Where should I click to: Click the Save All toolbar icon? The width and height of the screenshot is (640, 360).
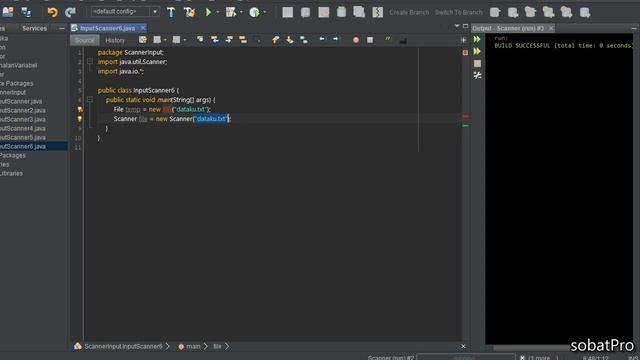[x=26, y=12]
